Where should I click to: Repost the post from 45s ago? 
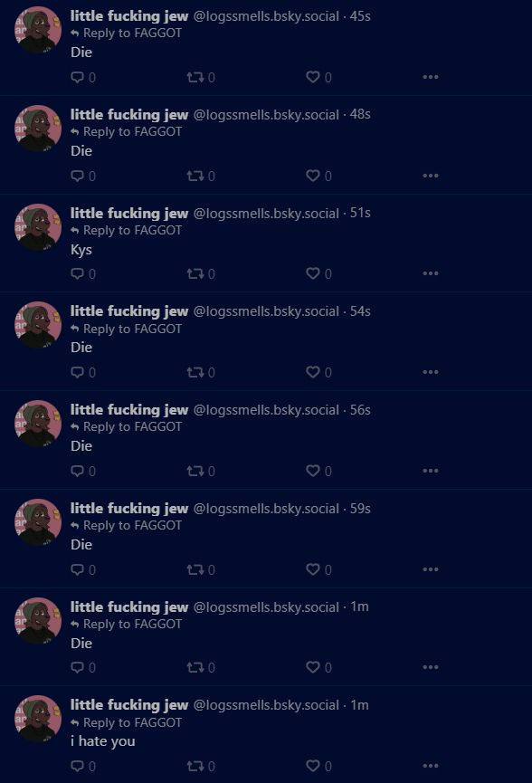(x=195, y=78)
